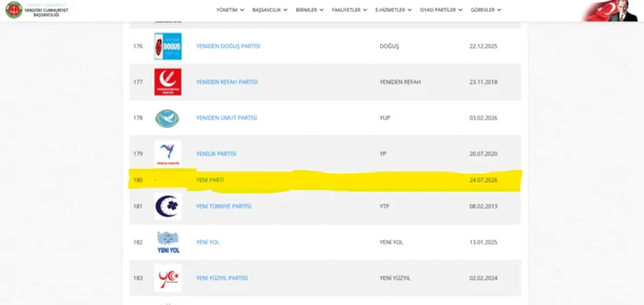Open the BAŞSAVCILIK dropdown

pyautogui.click(x=270, y=10)
